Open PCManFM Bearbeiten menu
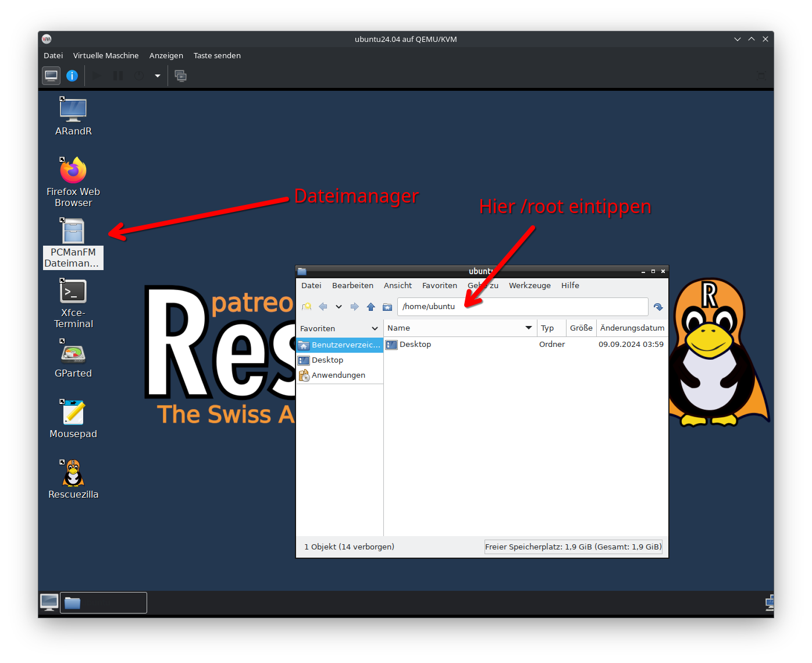Viewport: 812px width, 663px height. coord(352,286)
